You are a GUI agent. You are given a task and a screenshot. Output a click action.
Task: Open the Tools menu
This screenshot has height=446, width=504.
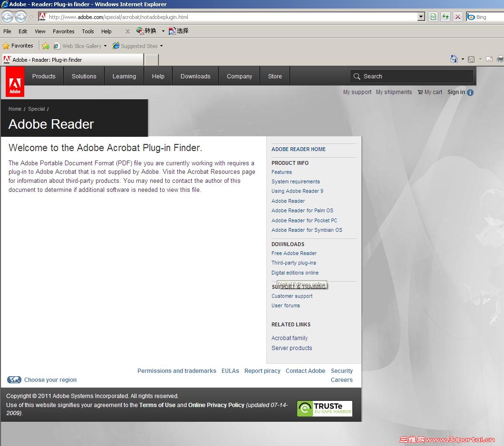[88, 31]
